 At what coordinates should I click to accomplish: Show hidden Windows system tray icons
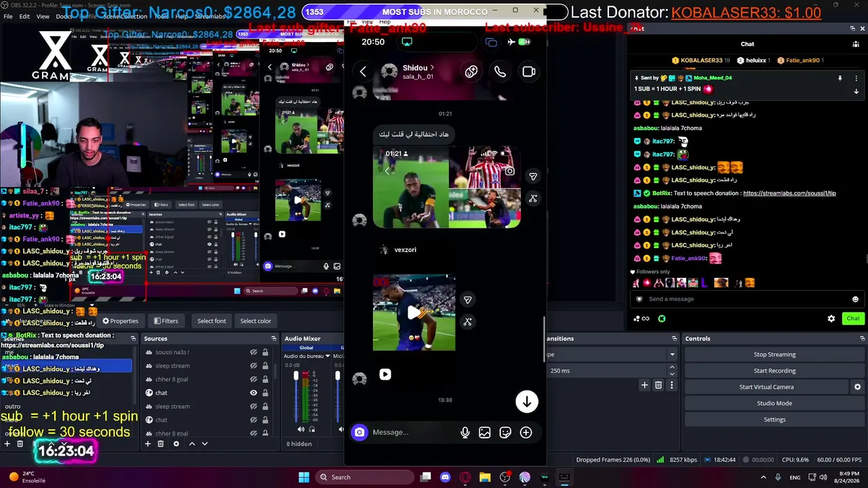tap(764, 477)
